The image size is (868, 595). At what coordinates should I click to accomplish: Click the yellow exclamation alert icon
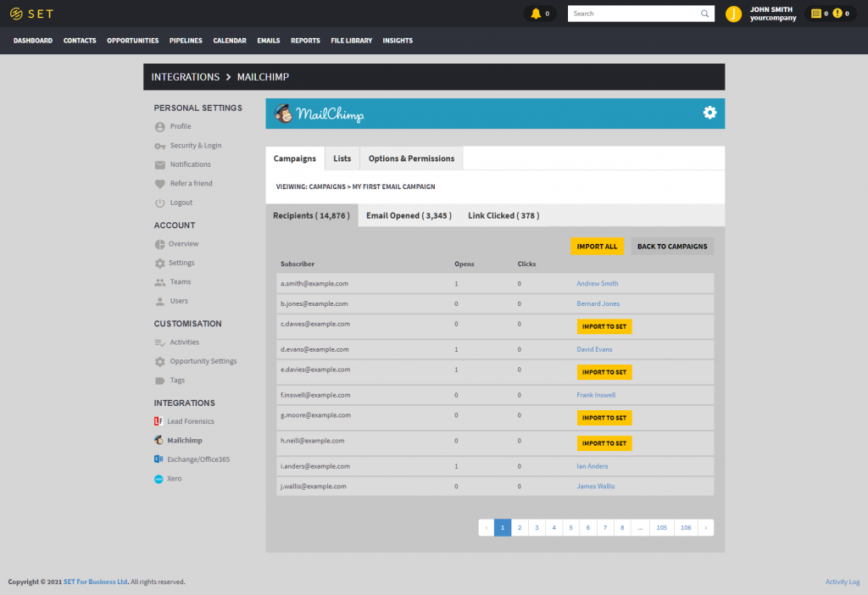click(x=837, y=14)
